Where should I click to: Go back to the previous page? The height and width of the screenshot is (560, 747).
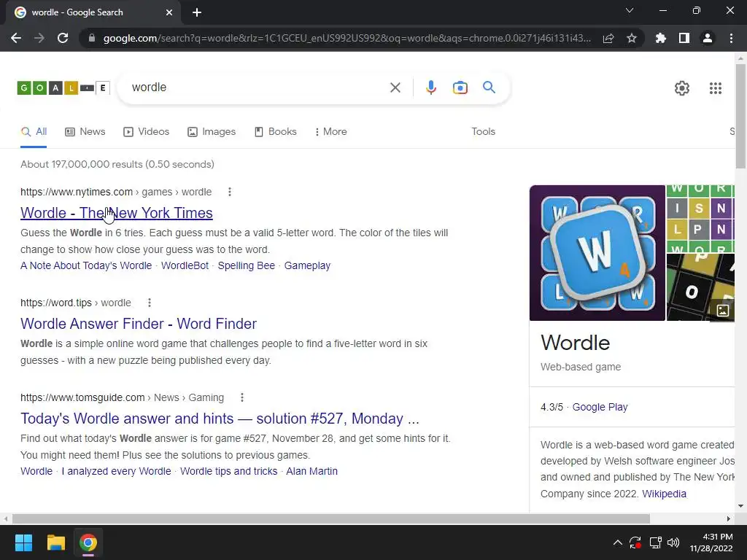coord(16,38)
